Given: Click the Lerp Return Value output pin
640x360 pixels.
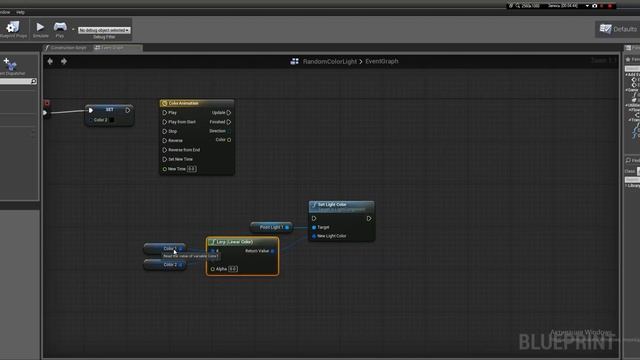Looking at the screenshot, I should point(273,251).
